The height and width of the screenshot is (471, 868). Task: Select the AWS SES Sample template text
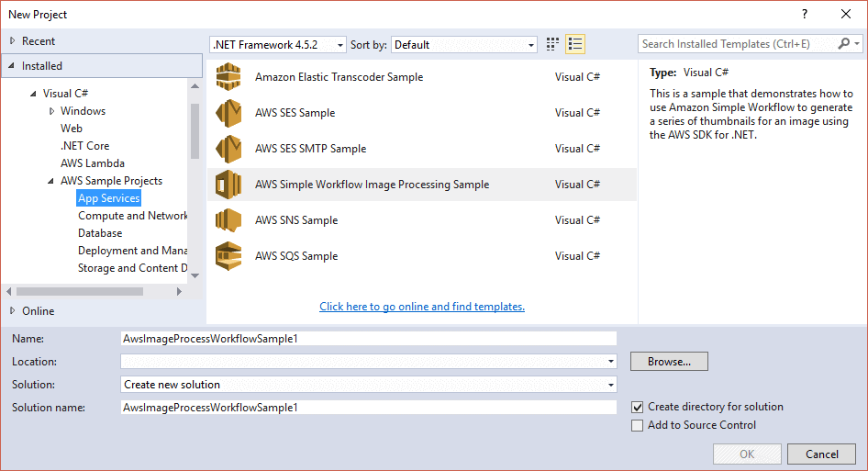295,113
